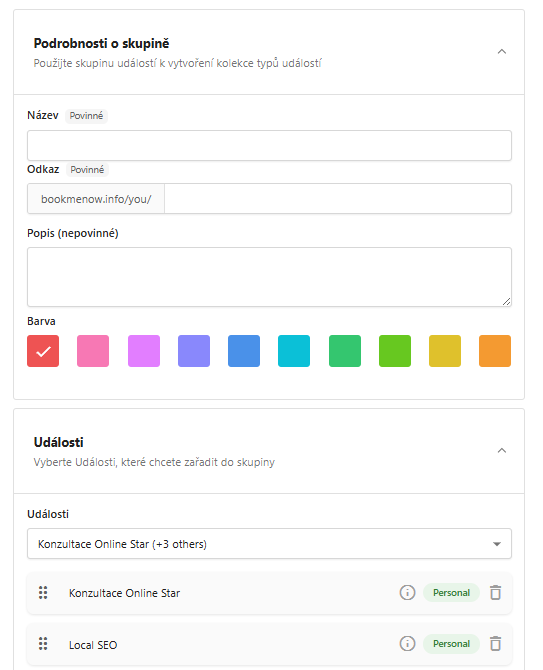Click info icon for Local SEO

(407, 644)
